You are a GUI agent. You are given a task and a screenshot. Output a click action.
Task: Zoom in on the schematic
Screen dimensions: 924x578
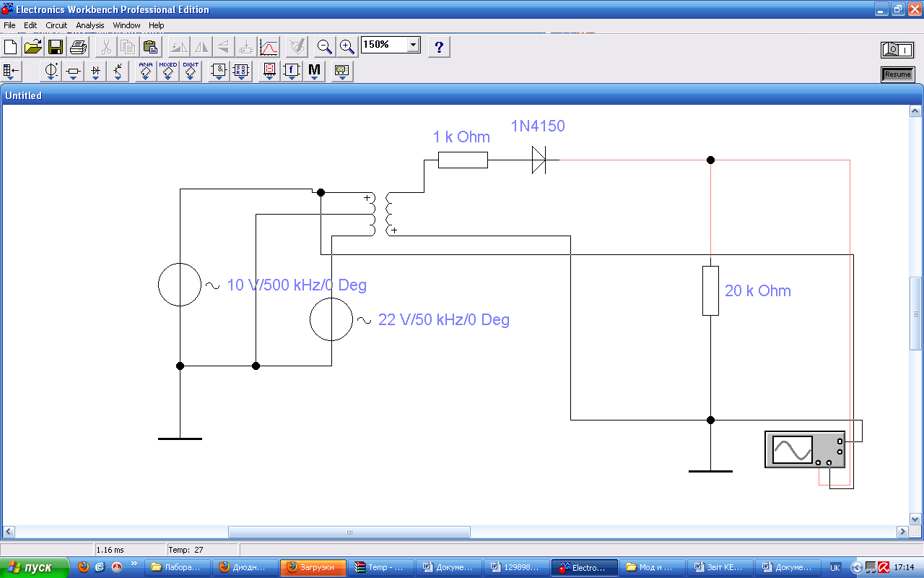click(x=347, y=48)
